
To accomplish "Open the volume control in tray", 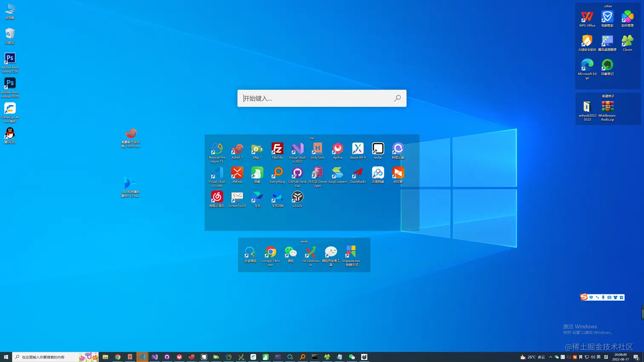I will 593,357.
